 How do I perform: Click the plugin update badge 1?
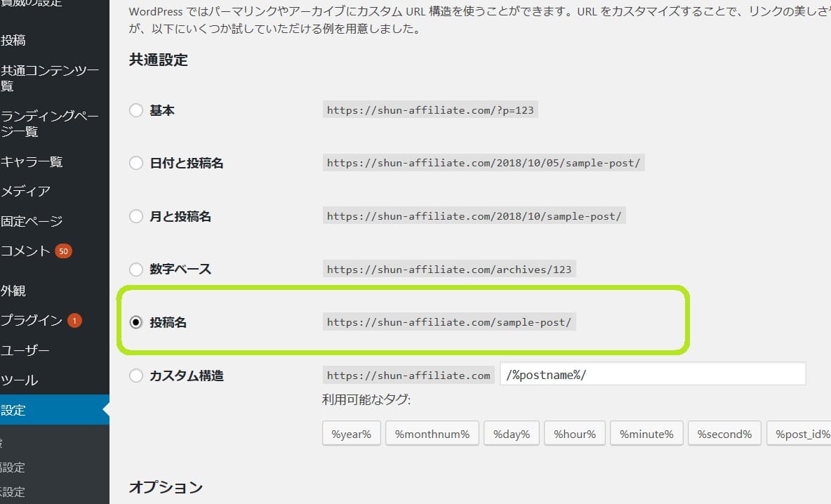tap(74, 321)
